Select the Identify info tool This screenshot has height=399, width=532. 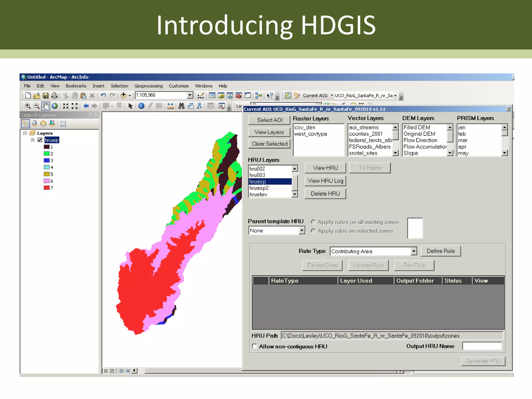pyautogui.click(x=141, y=106)
